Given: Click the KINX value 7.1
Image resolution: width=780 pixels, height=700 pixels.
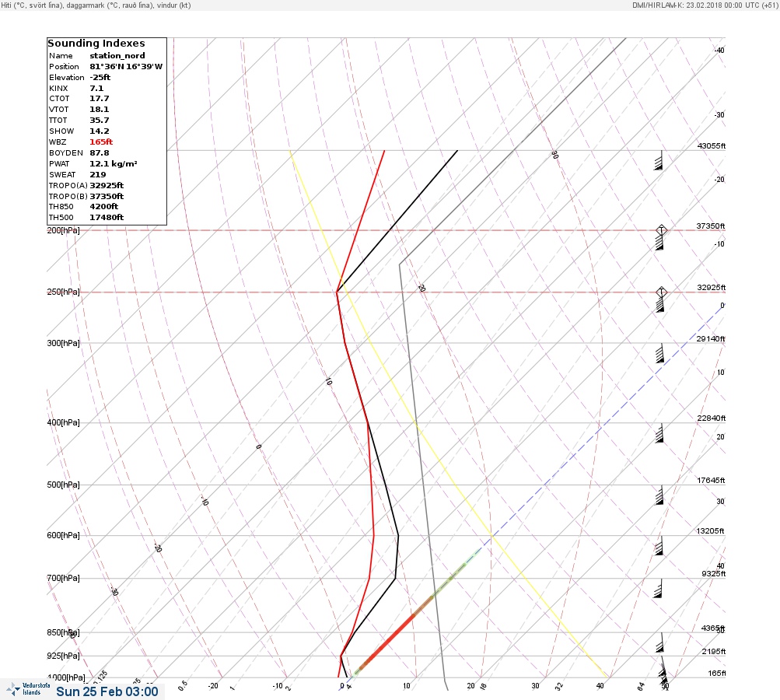Looking at the screenshot, I should point(96,89).
